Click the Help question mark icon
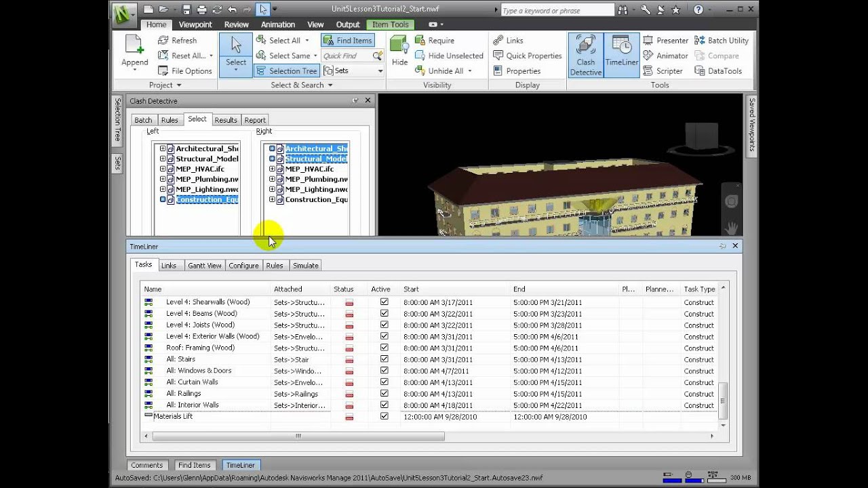 (x=698, y=9)
